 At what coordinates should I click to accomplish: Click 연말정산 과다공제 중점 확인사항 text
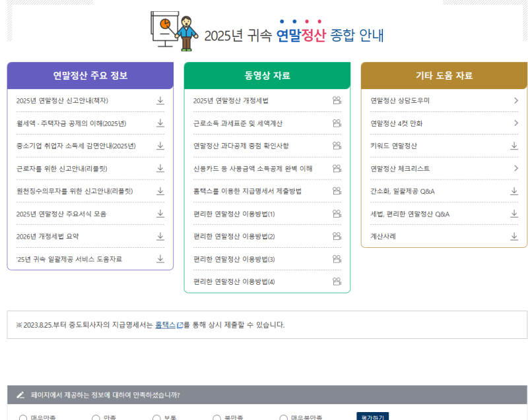(x=241, y=146)
